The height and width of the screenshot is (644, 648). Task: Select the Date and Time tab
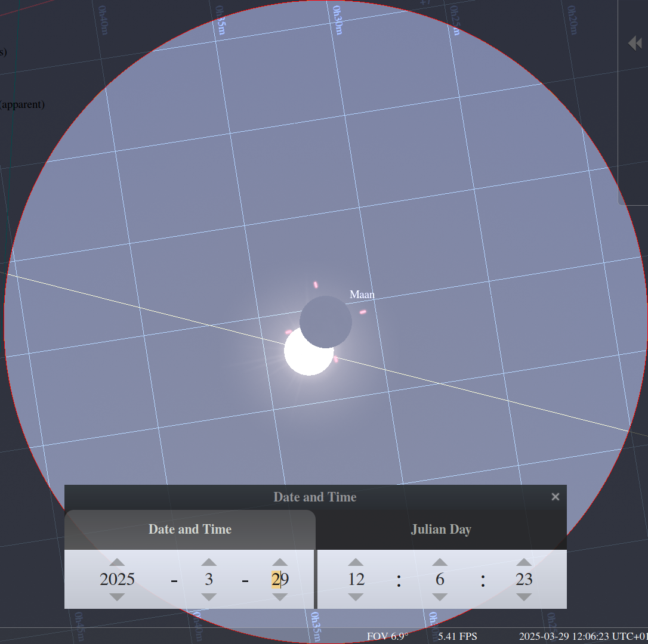tap(190, 530)
